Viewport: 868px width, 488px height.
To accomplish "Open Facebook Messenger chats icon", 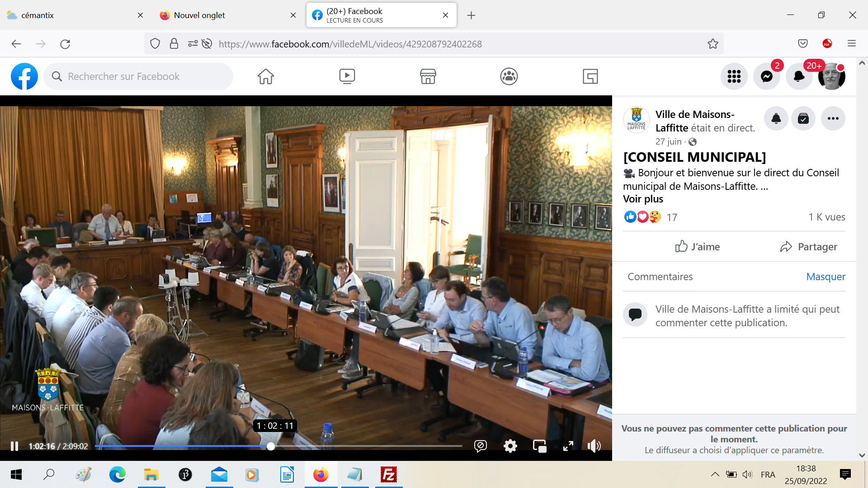I will coord(767,76).
